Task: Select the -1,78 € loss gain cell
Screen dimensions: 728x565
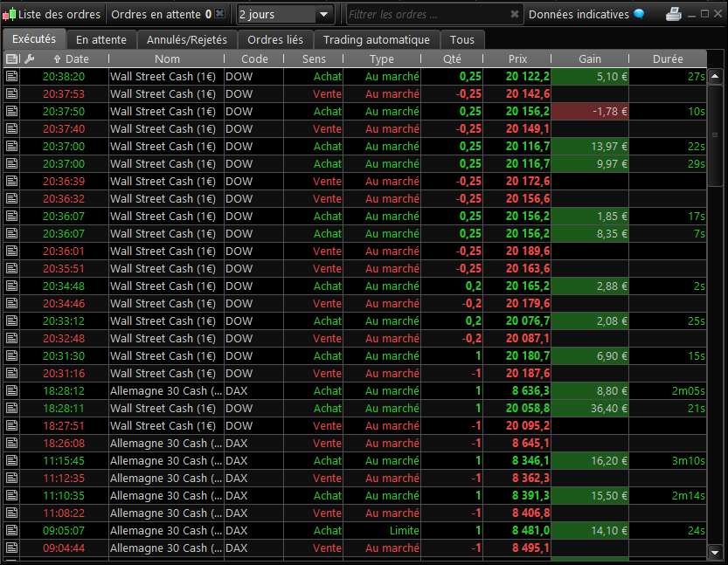Action: (590, 111)
